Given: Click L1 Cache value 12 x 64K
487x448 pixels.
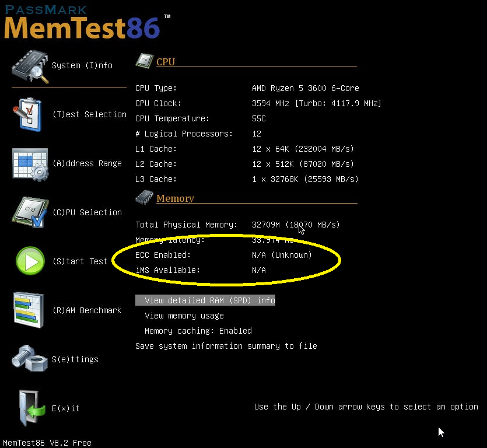Looking at the screenshot, I should tap(303, 149).
